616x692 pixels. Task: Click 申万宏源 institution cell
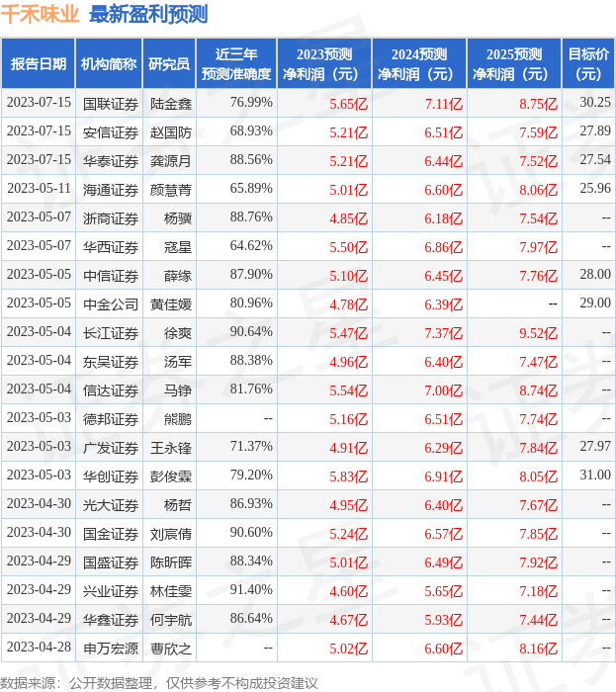click(x=111, y=649)
